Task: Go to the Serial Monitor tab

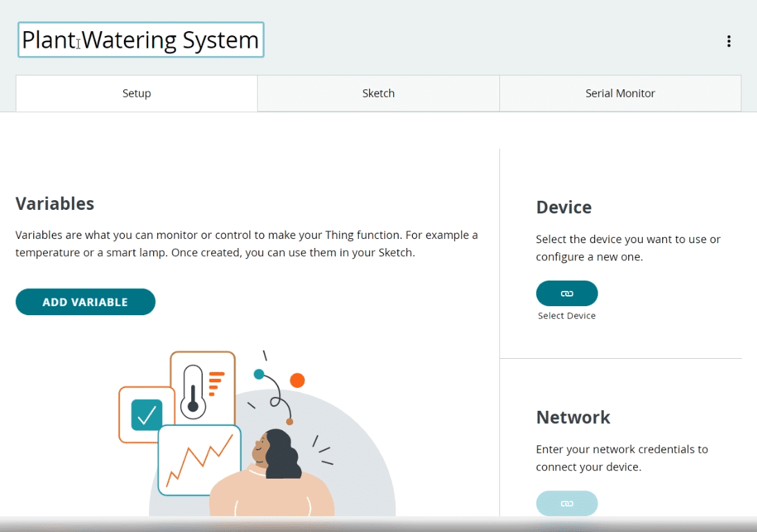Action: [x=620, y=94]
